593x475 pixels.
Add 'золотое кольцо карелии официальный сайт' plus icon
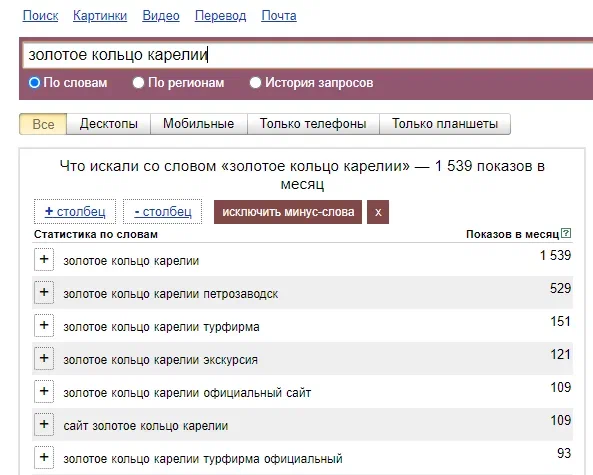pos(44,391)
